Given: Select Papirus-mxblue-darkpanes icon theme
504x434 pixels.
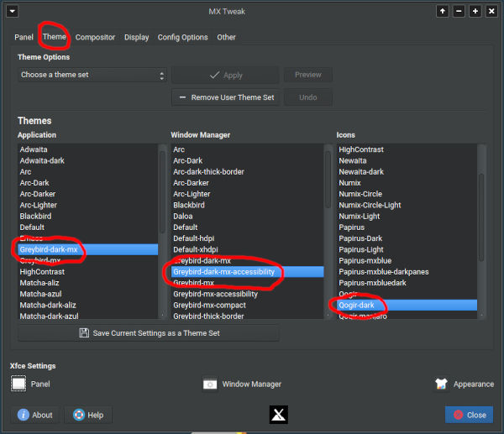Looking at the screenshot, I should pyautogui.click(x=407, y=272).
